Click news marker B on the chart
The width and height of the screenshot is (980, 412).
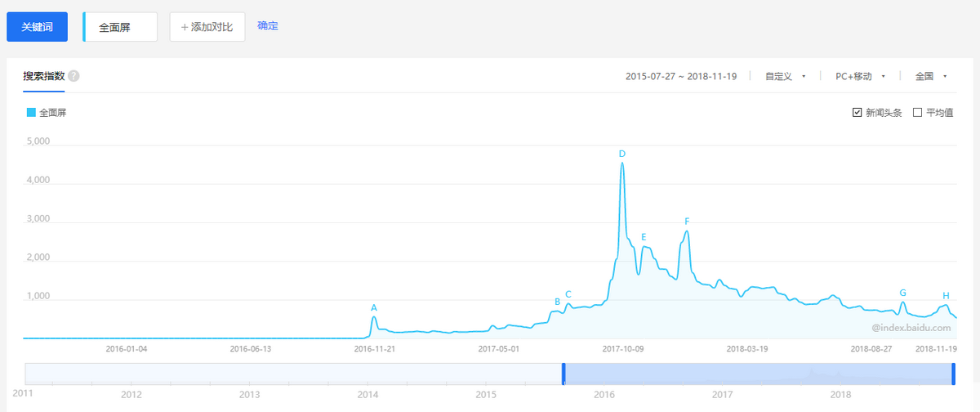(x=558, y=302)
